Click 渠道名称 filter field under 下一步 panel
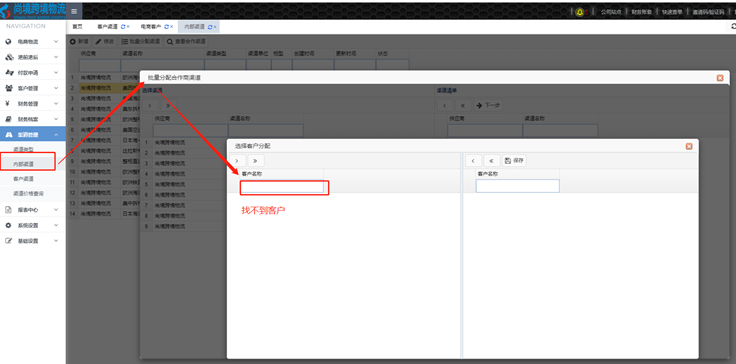Screen dimensions: 736x364 (560, 131)
